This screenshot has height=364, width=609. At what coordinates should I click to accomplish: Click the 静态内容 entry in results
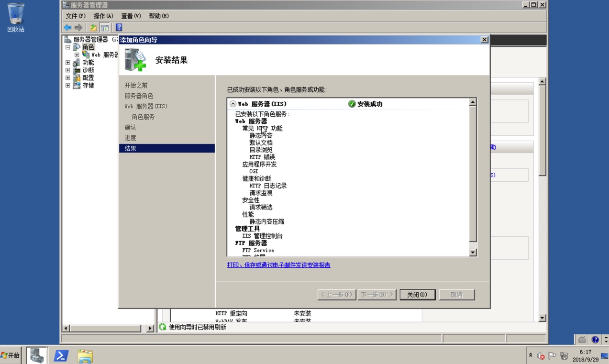261,135
